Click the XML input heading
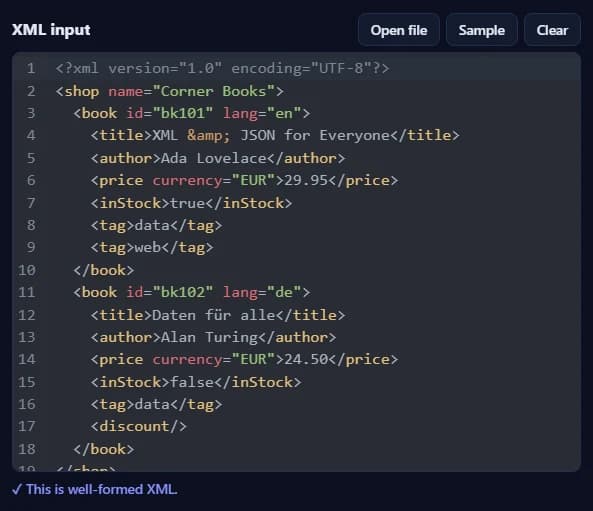This screenshot has width=593, height=511. coord(51,30)
